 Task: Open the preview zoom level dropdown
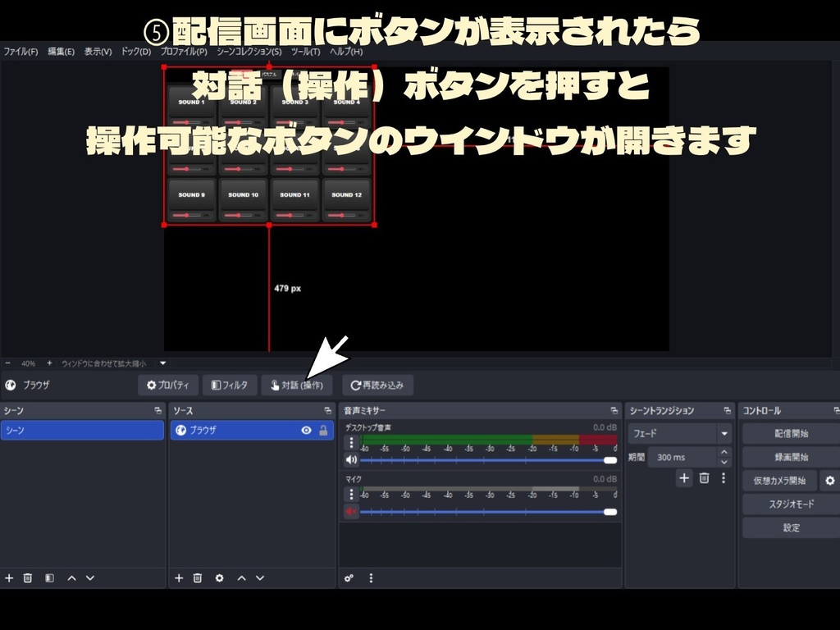[x=162, y=363]
